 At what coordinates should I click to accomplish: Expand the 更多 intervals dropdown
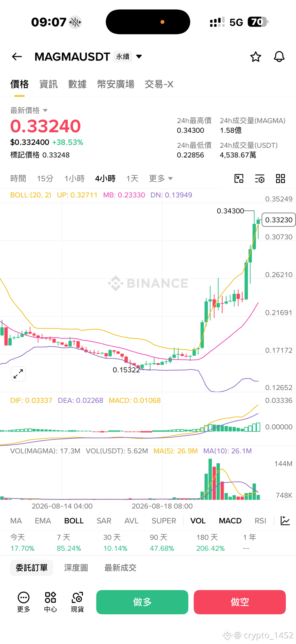point(161,178)
